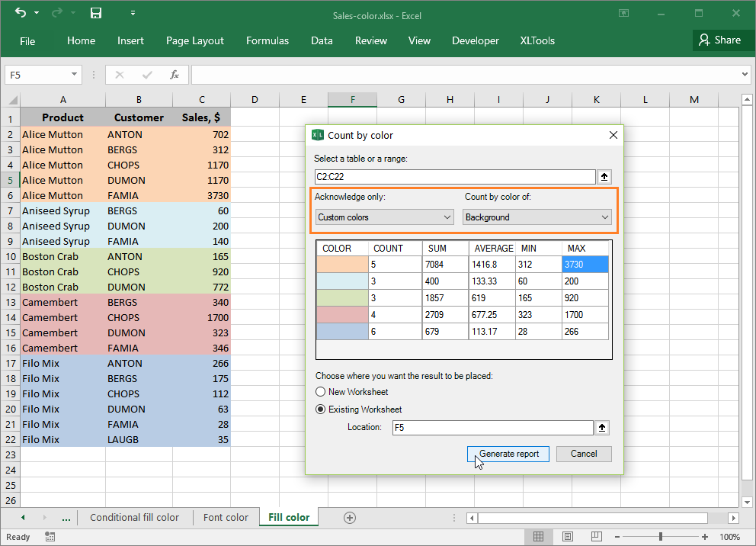756x546 pixels.
Task: Click the Generate report button
Action: tap(508, 454)
